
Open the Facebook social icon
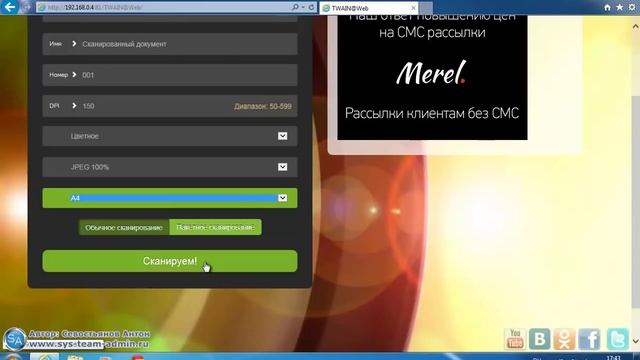click(589, 339)
